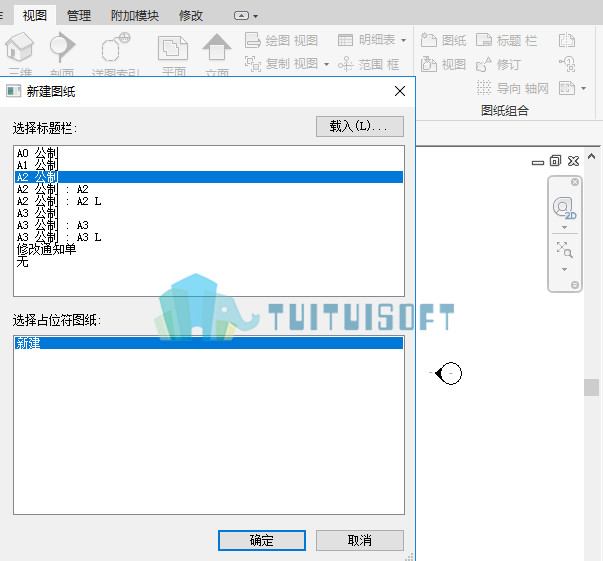Click the View Reference icon right of 修订
The image size is (603, 561).
[x=567, y=64]
